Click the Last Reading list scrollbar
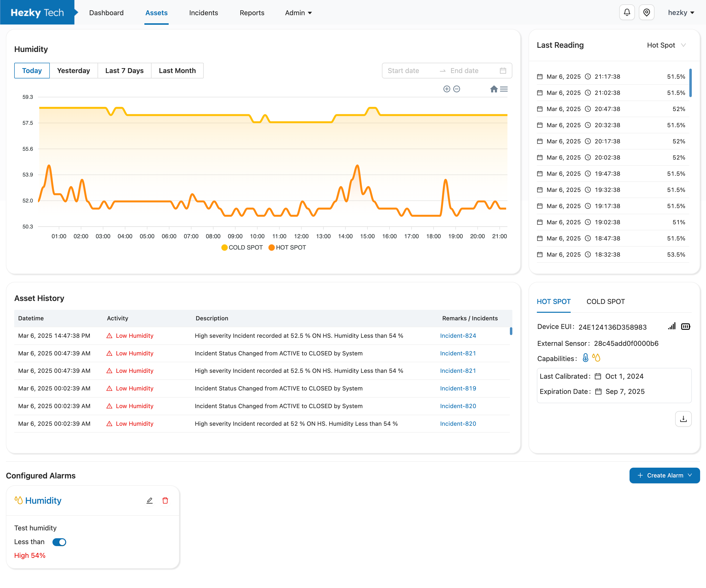The image size is (706, 588). (690, 83)
